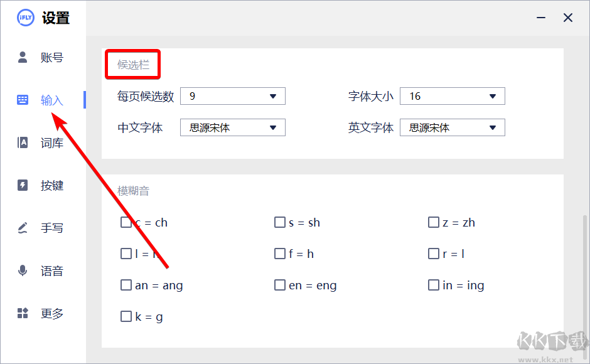Open the 每页候选数 candidates-per-page dropdown
Image resolution: width=590 pixels, height=364 pixels.
pos(232,95)
